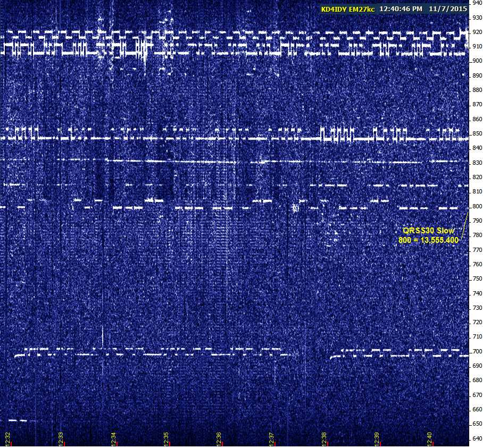Click the 700 mark on frequency scale
Viewport: 483px width, 448px height.
point(477,351)
